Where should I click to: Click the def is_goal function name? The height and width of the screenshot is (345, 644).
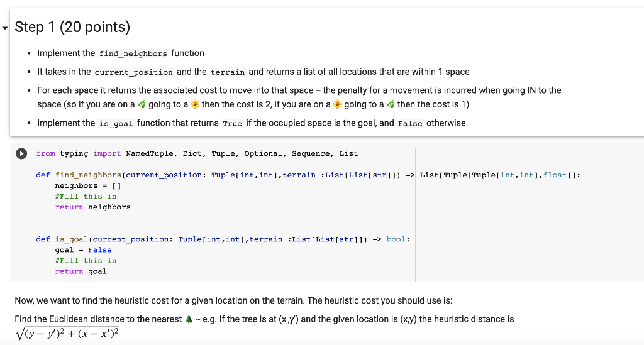[72, 239]
